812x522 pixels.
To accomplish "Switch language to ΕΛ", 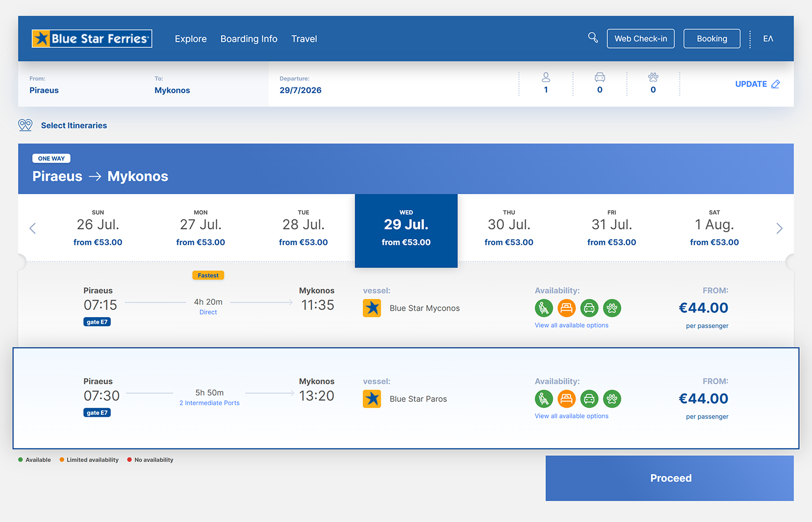I will click(x=768, y=38).
